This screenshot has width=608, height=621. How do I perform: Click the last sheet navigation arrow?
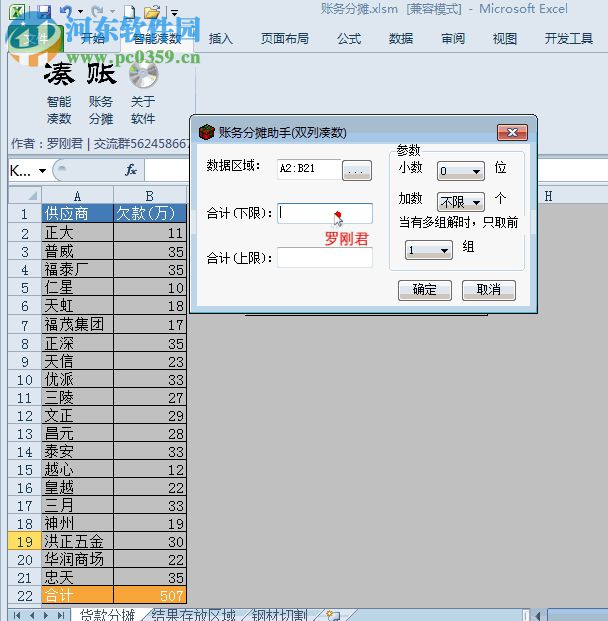61,615
